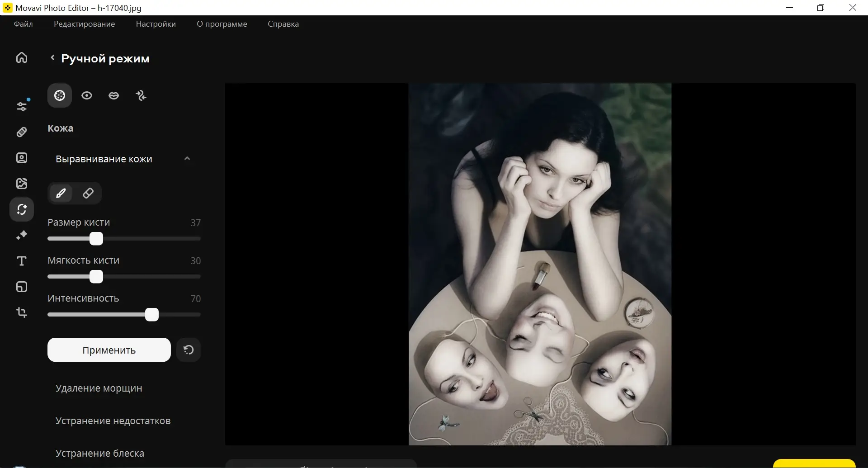Image resolution: width=868 pixels, height=468 pixels.
Task: Expand the Удаление морщин section
Action: [99, 388]
